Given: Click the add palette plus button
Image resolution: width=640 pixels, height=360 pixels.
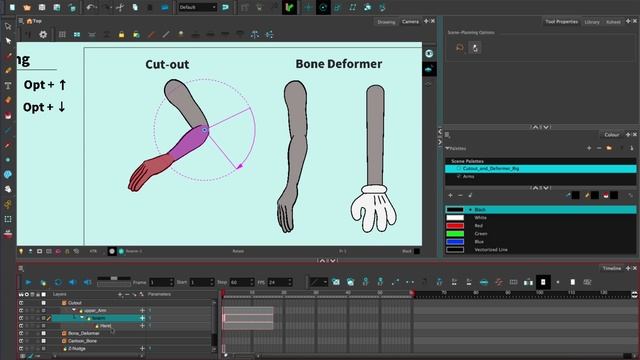Looking at the screenshot, I should [x=589, y=148].
